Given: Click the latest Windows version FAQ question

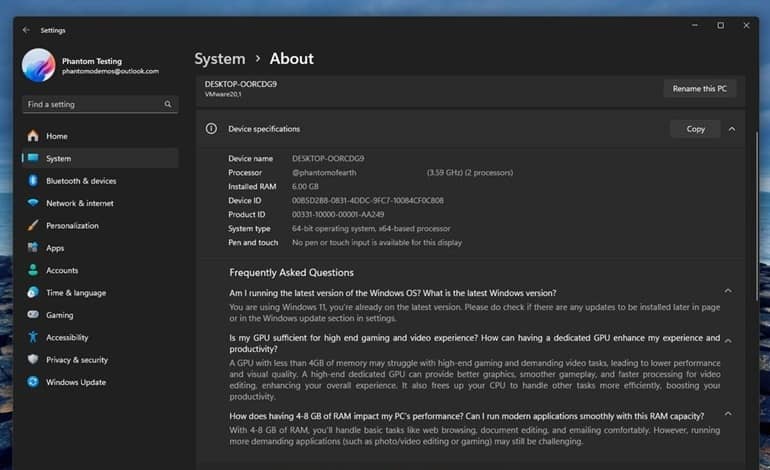Looking at the screenshot, I should click(392, 293).
